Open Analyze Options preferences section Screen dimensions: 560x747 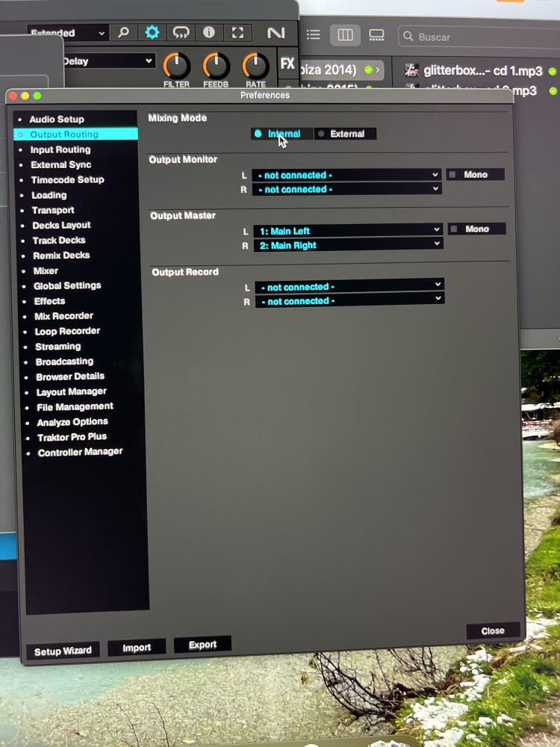point(72,421)
